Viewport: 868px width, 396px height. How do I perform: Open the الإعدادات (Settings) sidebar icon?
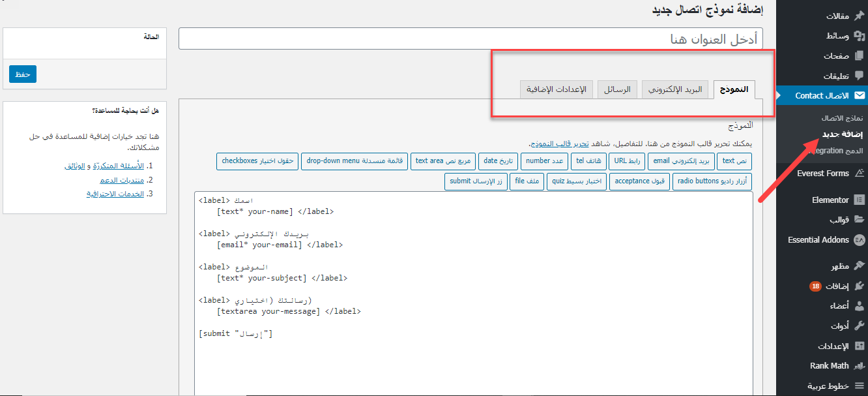pyautogui.click(x=860, y=346)
